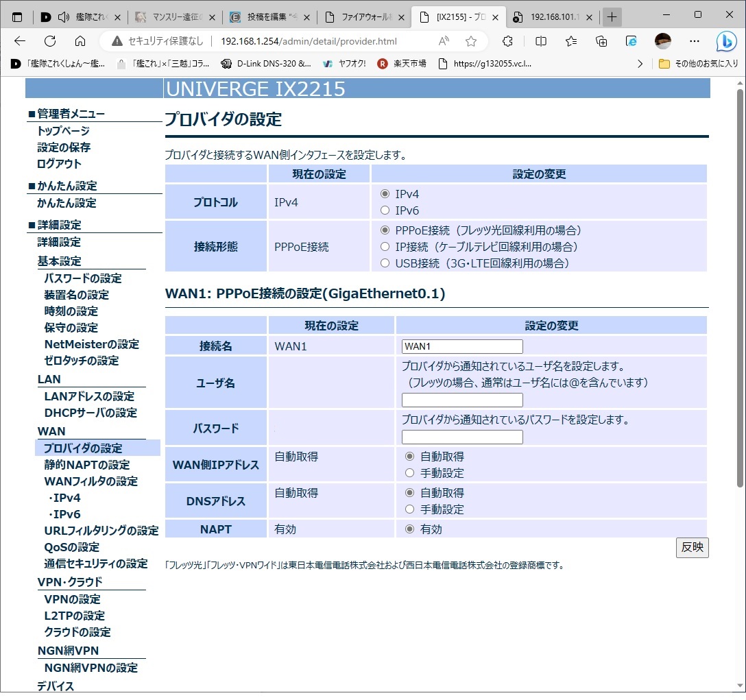Reload the router admin page
Image resolution: width=746 pixels, height=700 pixels.
(50, 41)
